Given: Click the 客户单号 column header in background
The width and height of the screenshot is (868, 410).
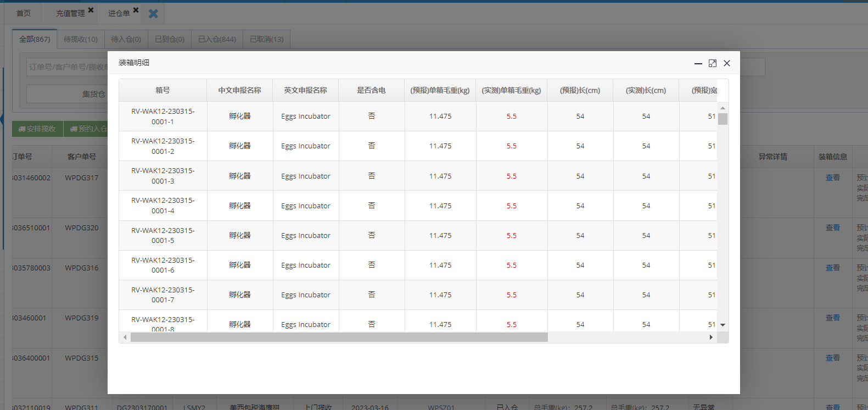Looking at the screenshot, I should tap(82, 157).
